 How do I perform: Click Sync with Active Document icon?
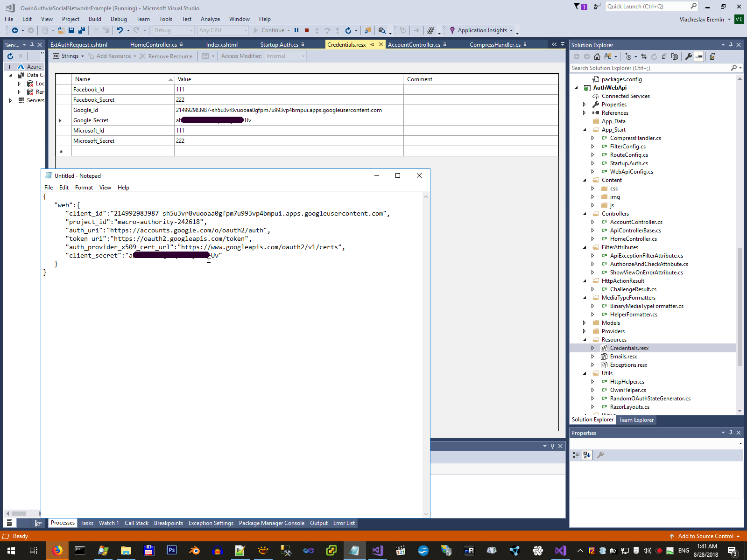(x=644, y=56)
